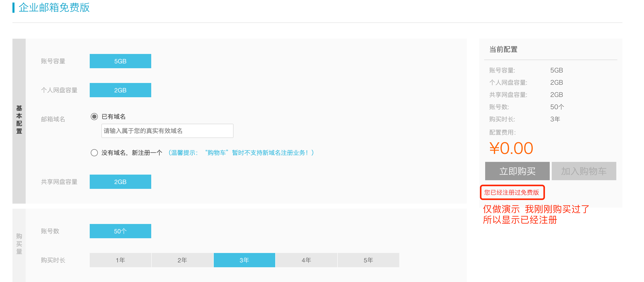Select the 50个 account count option

click(x=120, y=231)
